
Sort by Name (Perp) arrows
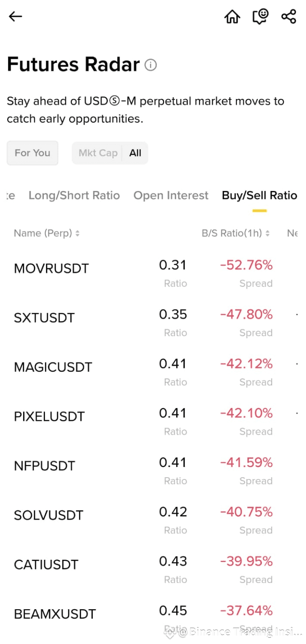pyautogui.click(x=77, y=233)
